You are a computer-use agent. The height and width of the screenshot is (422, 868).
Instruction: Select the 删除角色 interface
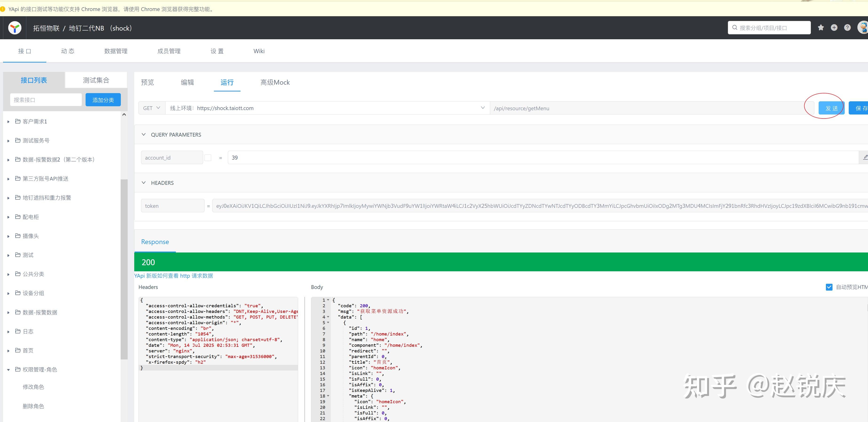[33, 406]
